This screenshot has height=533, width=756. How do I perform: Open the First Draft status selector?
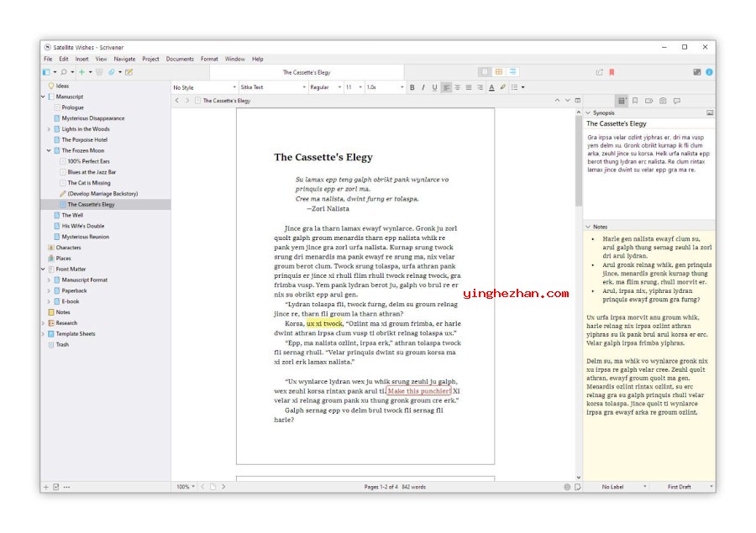click(689, 487)
